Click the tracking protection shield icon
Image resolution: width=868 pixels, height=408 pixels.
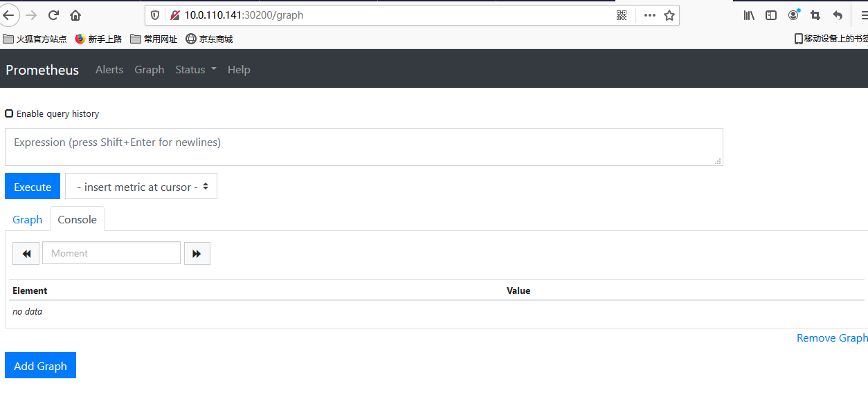point(155,15)
